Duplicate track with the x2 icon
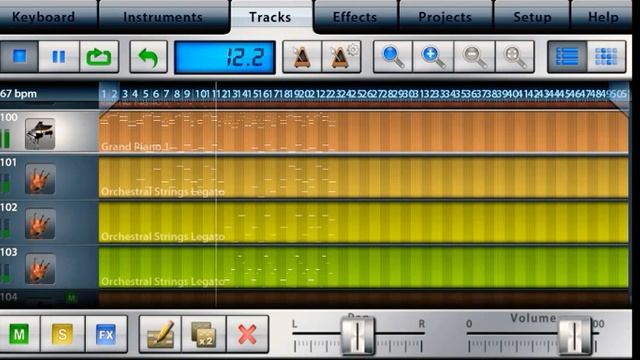Image resolution: width=640 pixels, height=360 pixels. click(x=204, y=335)
